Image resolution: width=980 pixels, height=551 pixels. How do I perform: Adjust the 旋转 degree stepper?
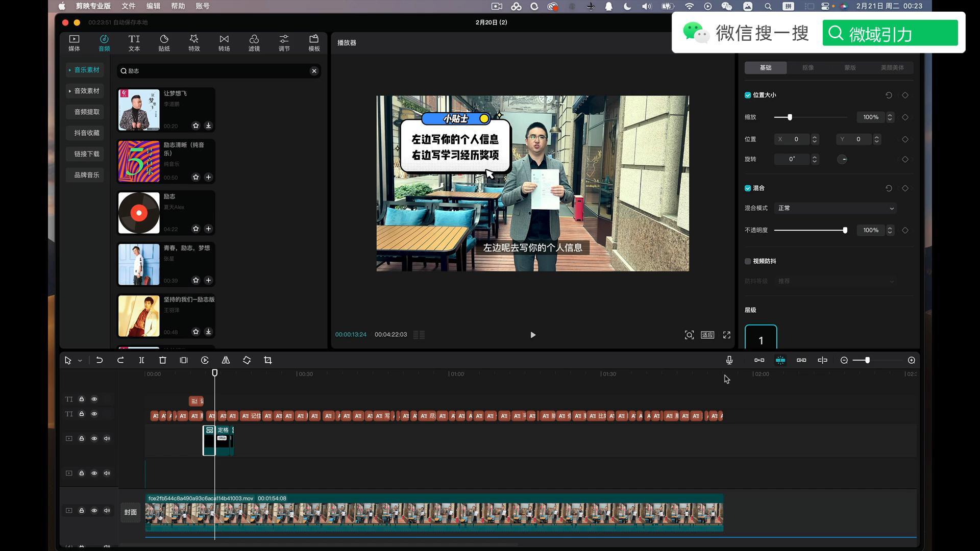pyautogui.click(x=815, y=159)
